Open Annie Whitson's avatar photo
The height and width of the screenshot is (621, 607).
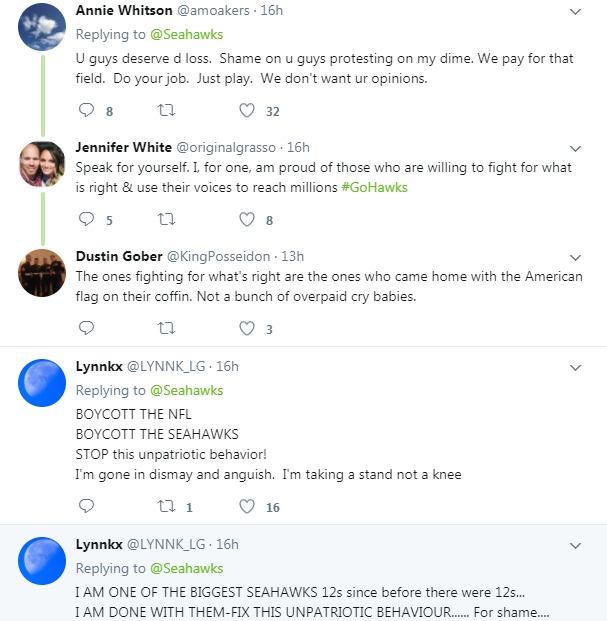click(42, 27)
